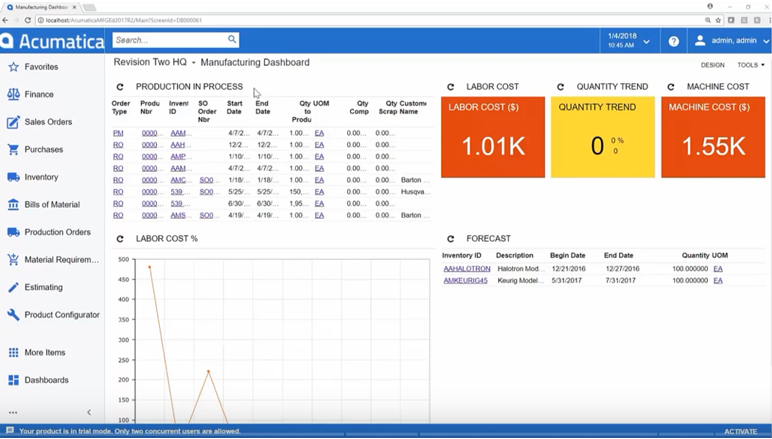This screenshot has width=772, height=439.
Task: Open the help question mark icon
Action: [x=674, y=41]
